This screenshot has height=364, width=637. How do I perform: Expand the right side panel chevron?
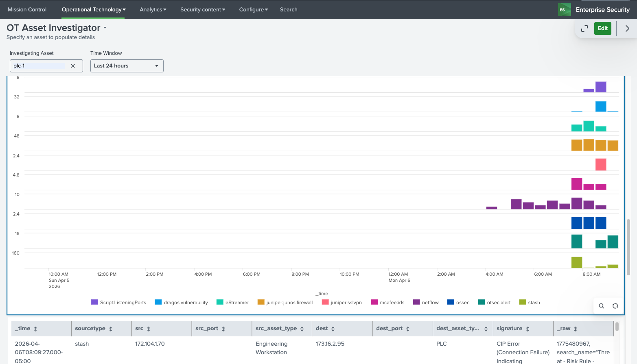click(x=627, y=28)
